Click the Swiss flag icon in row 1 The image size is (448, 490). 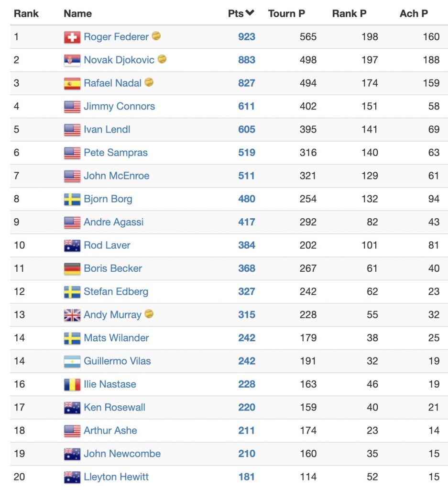pyautogui.click(x=72, y=37)
